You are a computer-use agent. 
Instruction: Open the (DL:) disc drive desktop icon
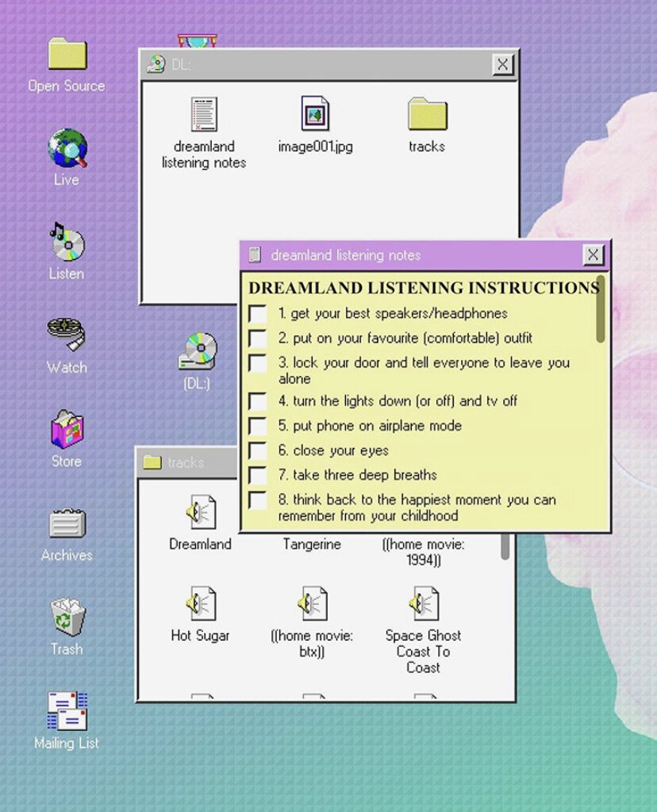point(197,351)
